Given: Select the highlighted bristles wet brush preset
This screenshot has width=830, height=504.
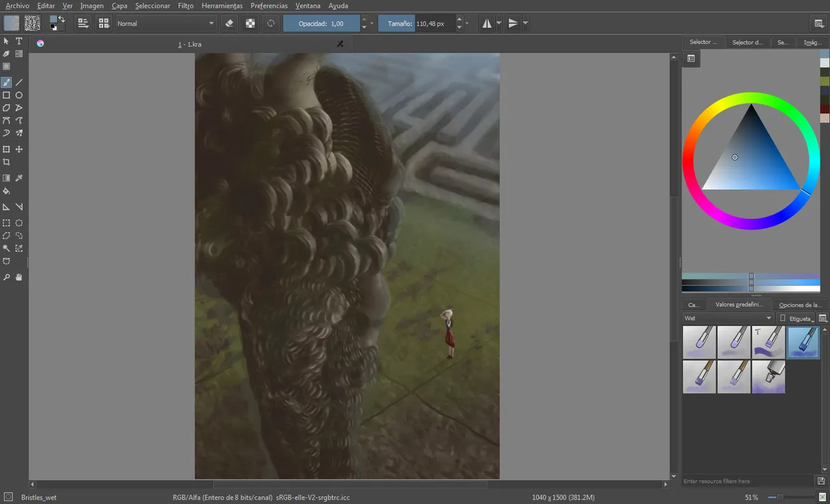Looking at the screenshot, I should pyautogui.click(x=803, y=343).
